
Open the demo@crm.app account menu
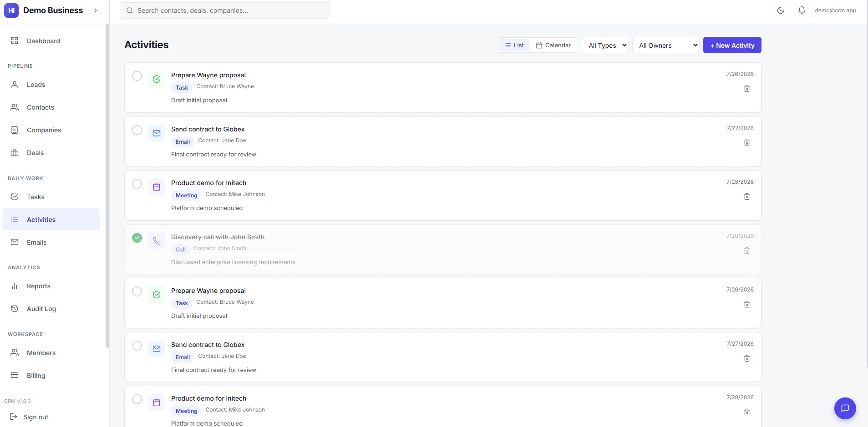835,10
